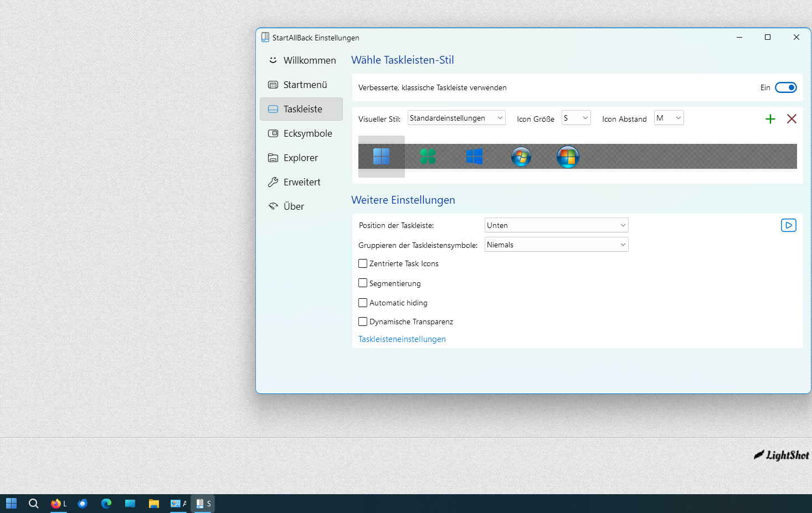Image resolution: width=812 pixels, height=513 pixels.
Task: Choose the Windows Vista style orb icon
Action: click(x=568, y=157)
